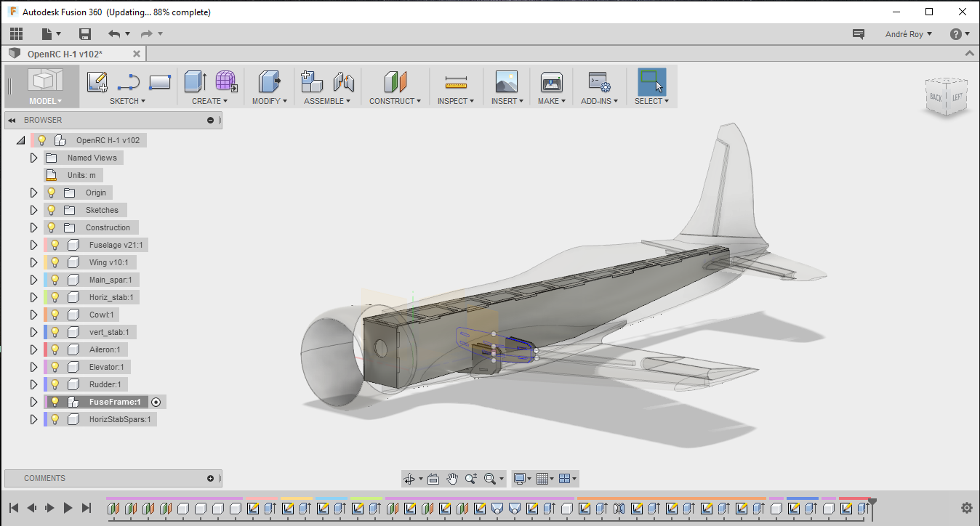Viewport: 980px width, 526px height.
Task: Click the Insert image decal icon
Action: click(x=506, y=81)
